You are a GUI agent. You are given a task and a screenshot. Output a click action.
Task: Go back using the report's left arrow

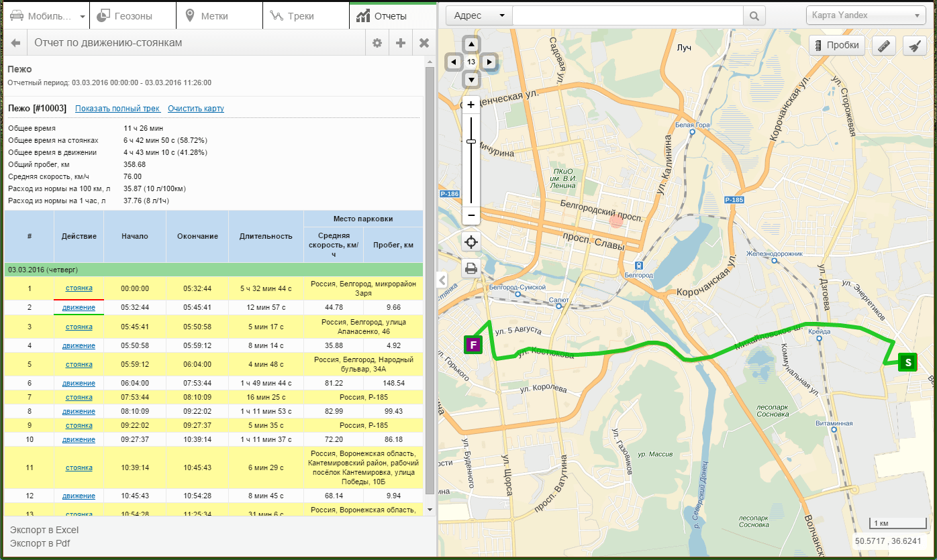tap(16, 43)
